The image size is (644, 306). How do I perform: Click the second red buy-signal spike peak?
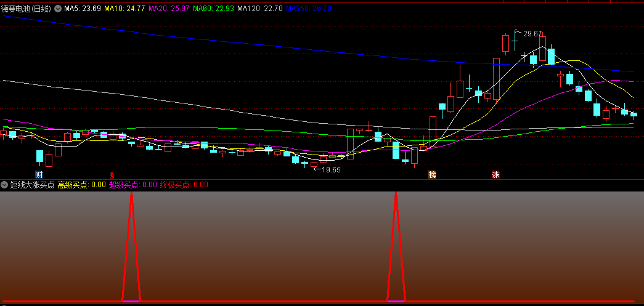396,193
